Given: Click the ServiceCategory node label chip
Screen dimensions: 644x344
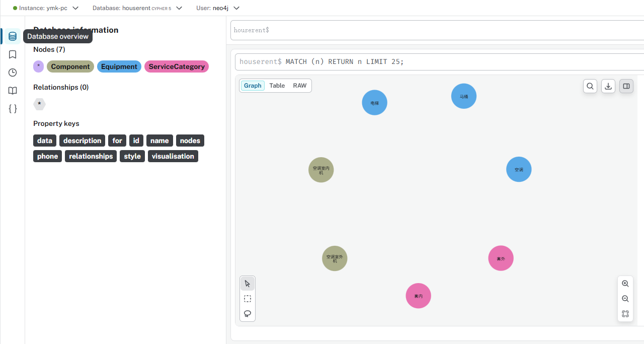Looking at the screenshot, I should tap(177, 66).
